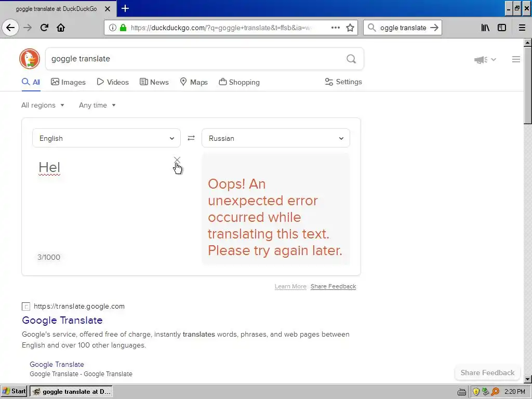This screenshot has width=532, height=399.
Task: Open the Learn More link
Action: (290, 286)
